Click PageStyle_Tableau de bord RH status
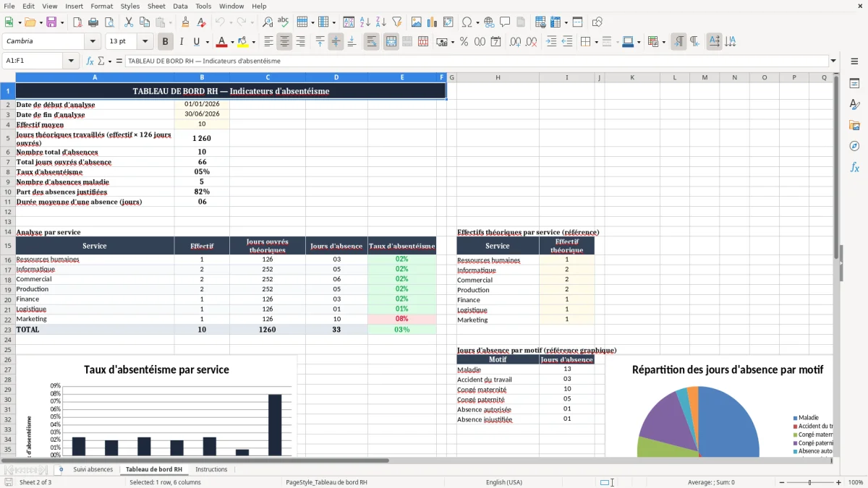Screen dimensions: 868x488 (x=326, y=482)
